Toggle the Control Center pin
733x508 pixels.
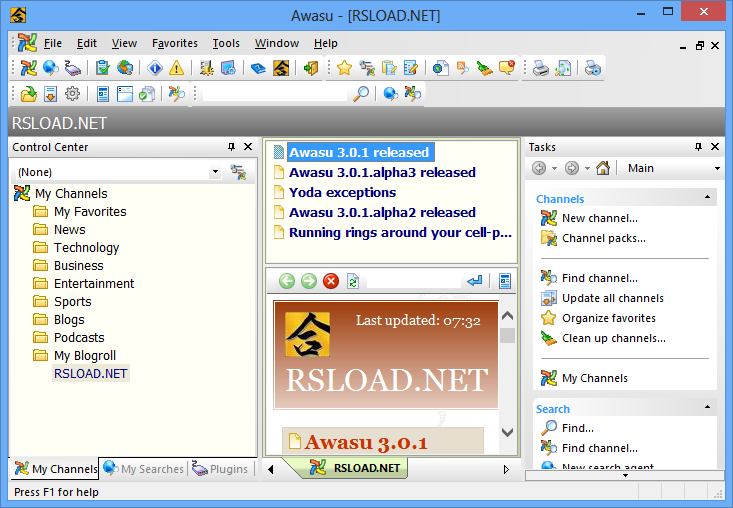click(x=231, y=147)
